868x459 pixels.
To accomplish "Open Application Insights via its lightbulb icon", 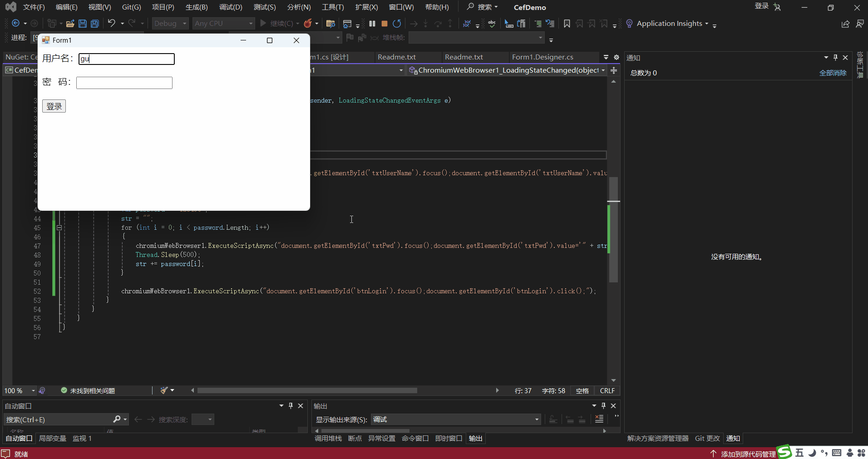I will click(630, 23).
